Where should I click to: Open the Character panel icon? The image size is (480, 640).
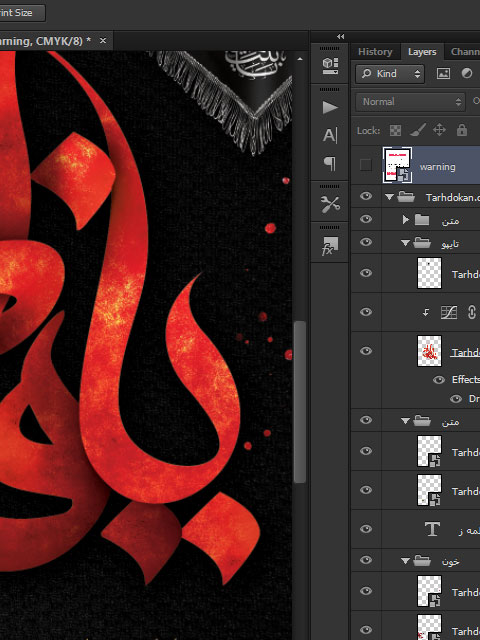click(330, 136)
